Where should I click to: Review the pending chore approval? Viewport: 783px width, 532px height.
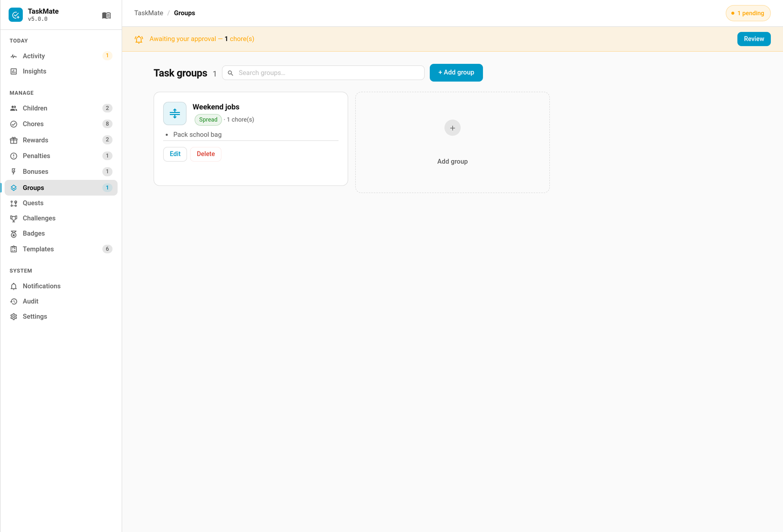point(754,39)
